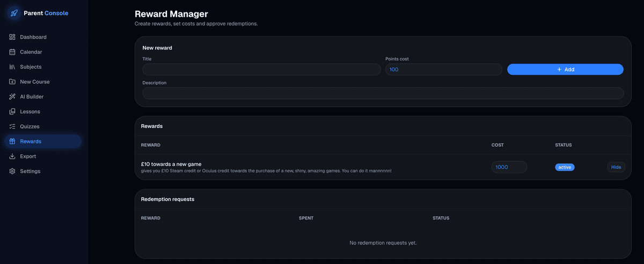Click the Redemption requests heading

click(x=167, y=199)
